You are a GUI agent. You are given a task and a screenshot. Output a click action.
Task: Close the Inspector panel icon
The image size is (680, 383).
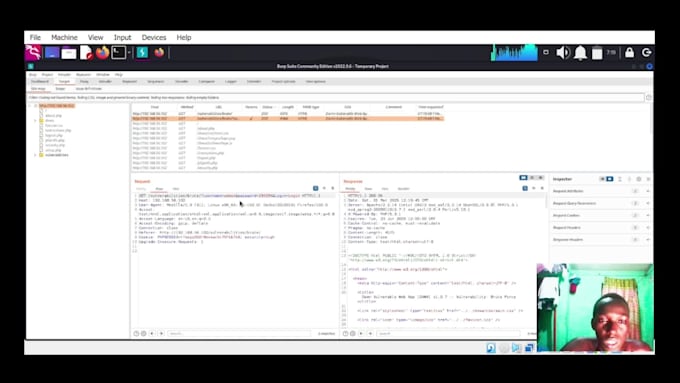(648, 179)
